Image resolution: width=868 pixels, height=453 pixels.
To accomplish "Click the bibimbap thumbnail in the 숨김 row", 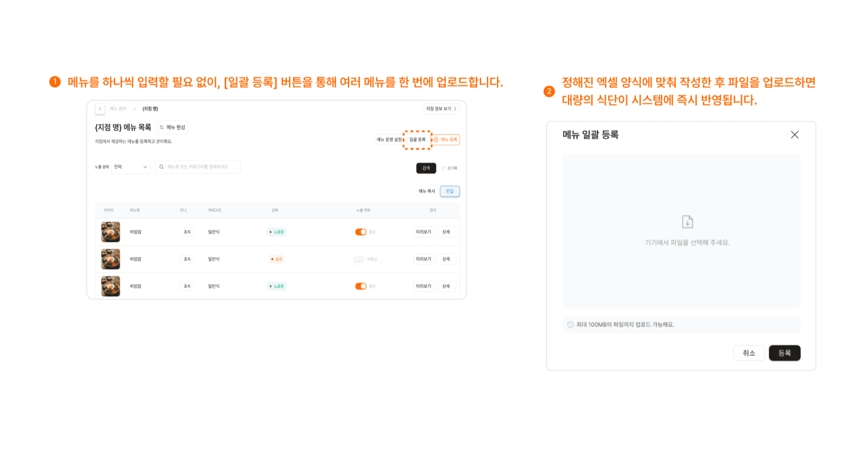I will (110, 259).
